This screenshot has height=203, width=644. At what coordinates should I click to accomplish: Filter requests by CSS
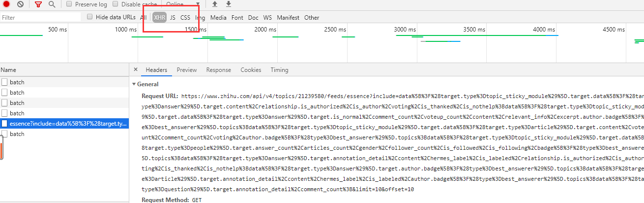tap(185, 17)
